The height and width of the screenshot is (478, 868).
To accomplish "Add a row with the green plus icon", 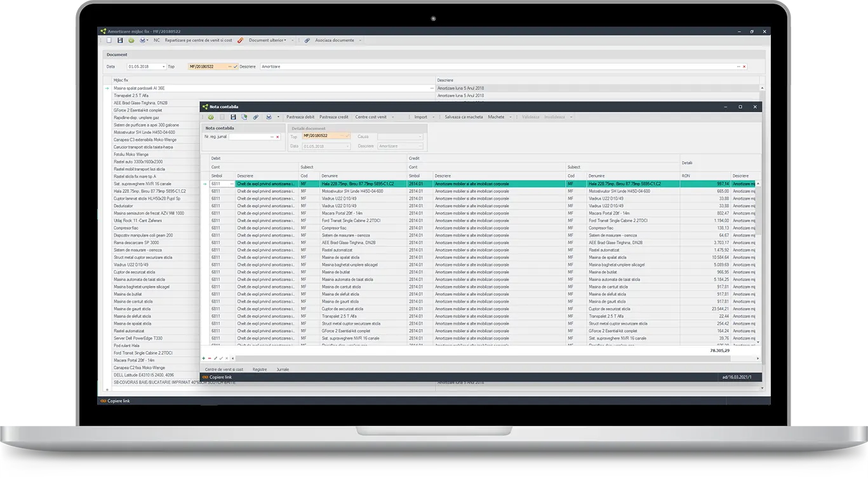I will (204, 358).
